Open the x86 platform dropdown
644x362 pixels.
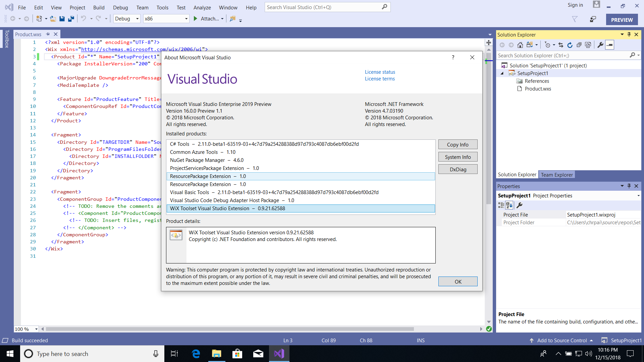186,19
